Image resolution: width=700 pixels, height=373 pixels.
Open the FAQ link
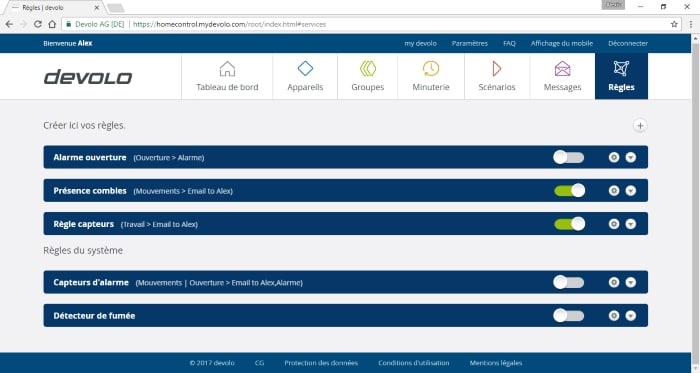(x=509, y=43)
